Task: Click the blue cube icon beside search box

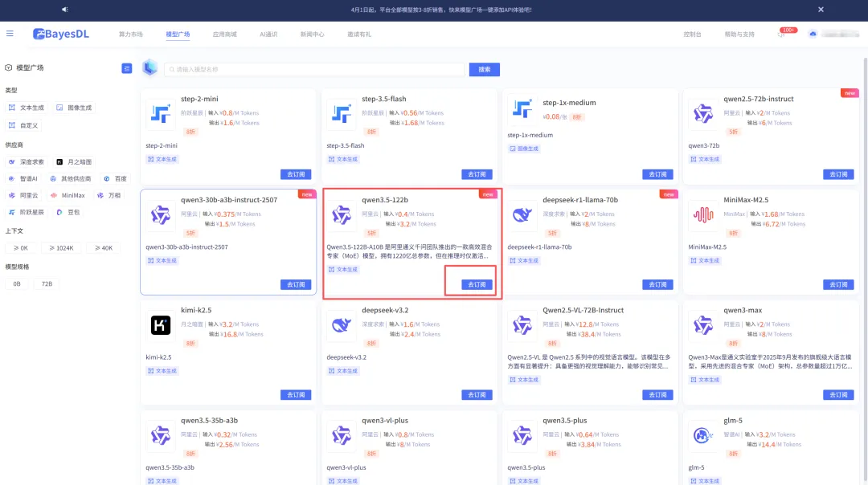Action: point(150,68)
